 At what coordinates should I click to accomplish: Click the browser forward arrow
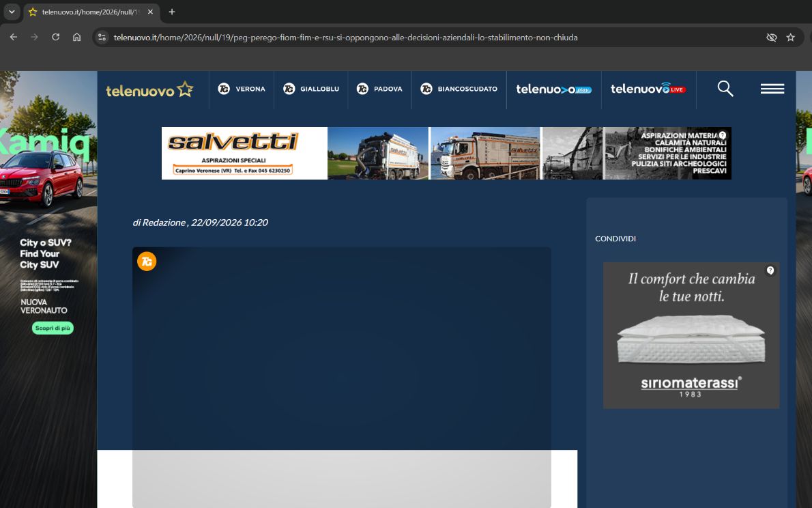click(x=34, y=38)
